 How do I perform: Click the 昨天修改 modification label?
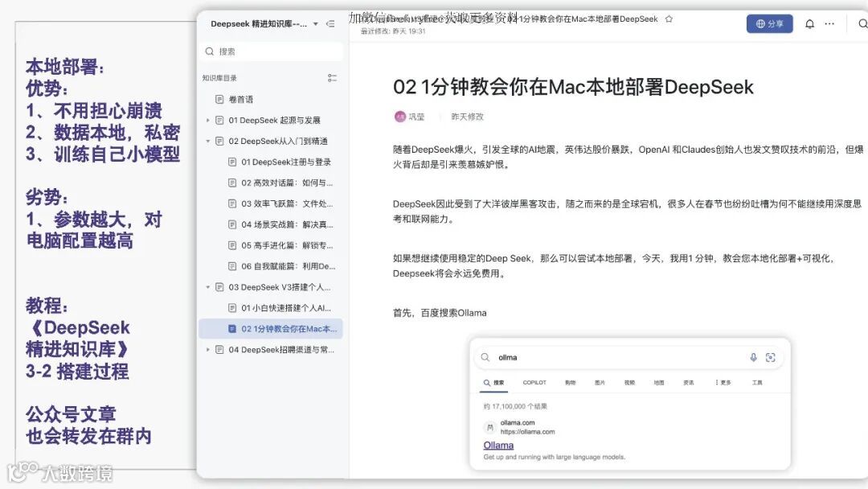(467, 117)
